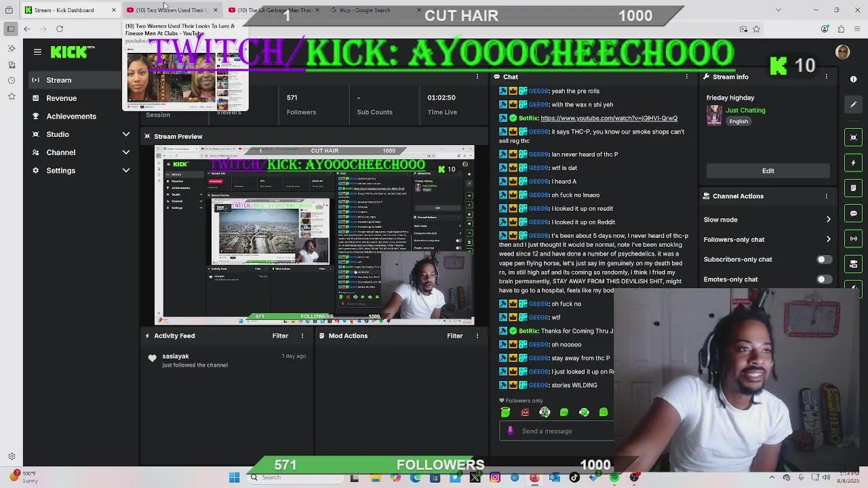Click the info icon in right rail
868x488 pixels.
[x=853, y=79]
